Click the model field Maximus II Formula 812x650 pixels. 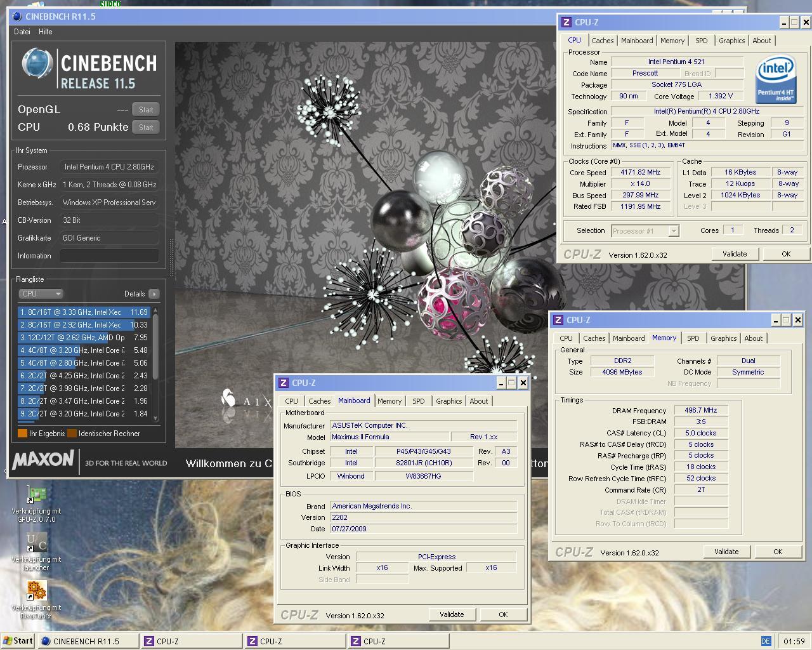click(x=389, y=437)
